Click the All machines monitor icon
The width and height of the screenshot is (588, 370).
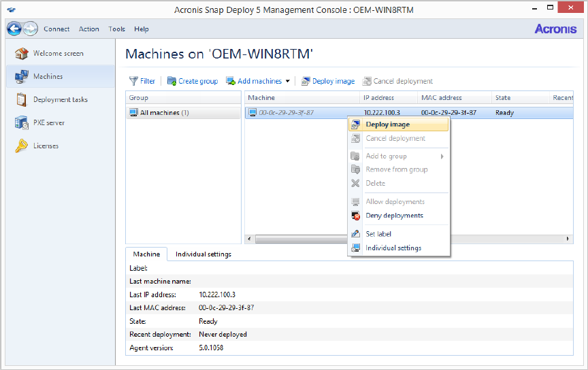click(x=133, y=112)
